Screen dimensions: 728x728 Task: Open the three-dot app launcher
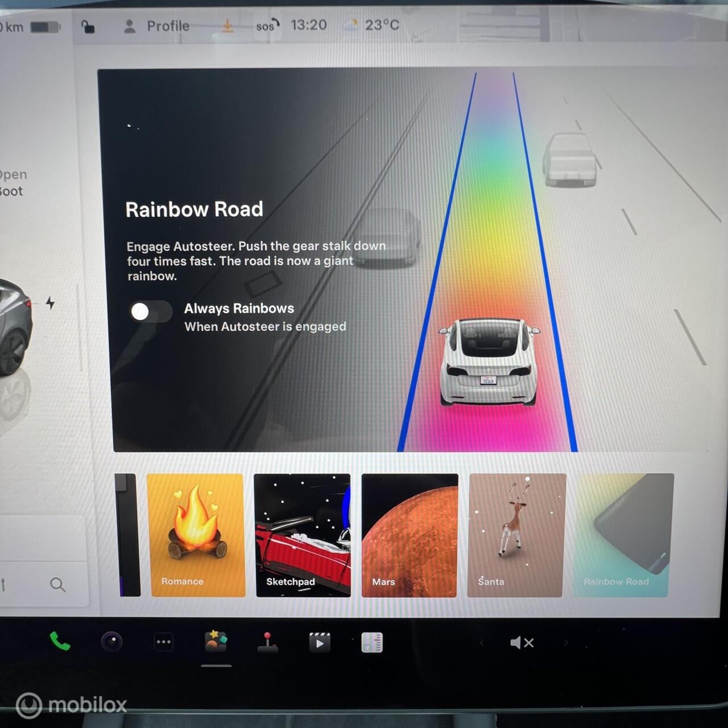pyautogui.click(x=163, y=642)
